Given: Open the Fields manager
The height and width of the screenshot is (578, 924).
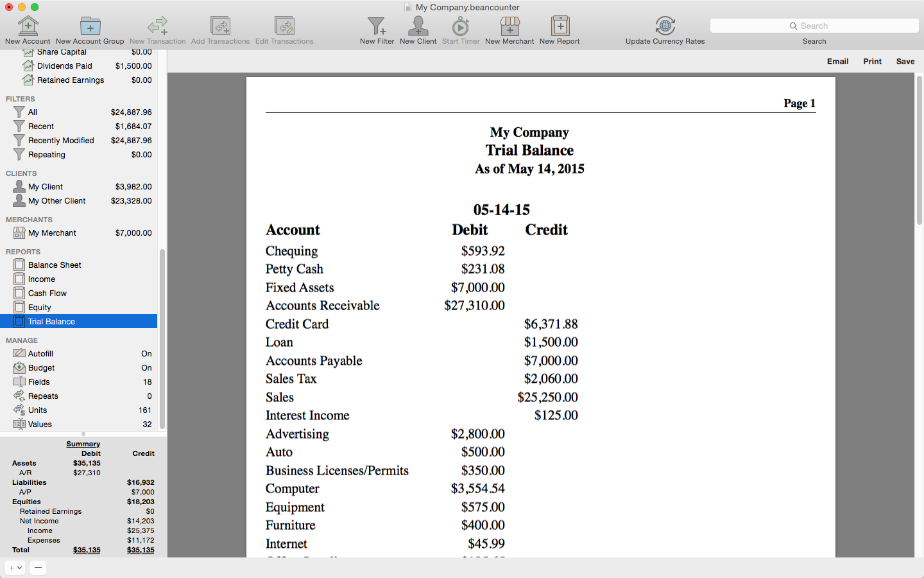Looking at the screenshot, I should coord(78,382).
